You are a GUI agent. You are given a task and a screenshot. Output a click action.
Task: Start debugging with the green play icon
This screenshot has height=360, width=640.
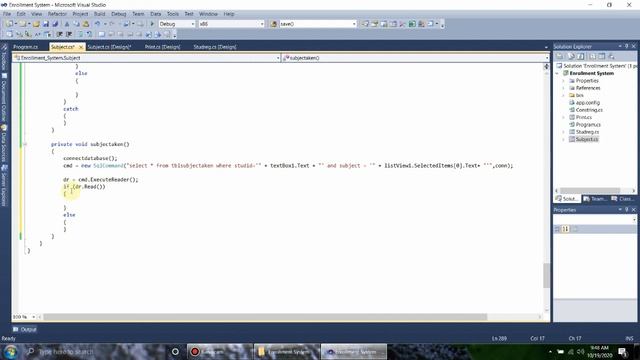point(152,24)
